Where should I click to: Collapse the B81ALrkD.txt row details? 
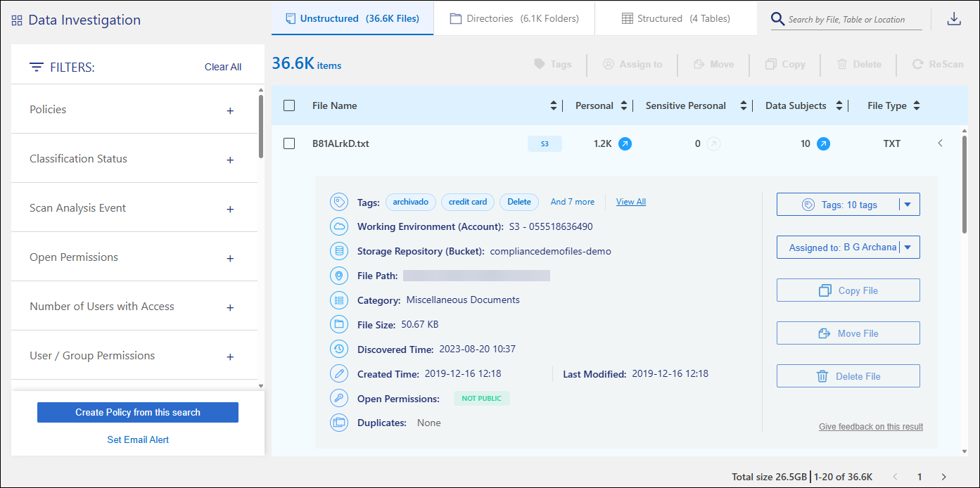(941, 143)
